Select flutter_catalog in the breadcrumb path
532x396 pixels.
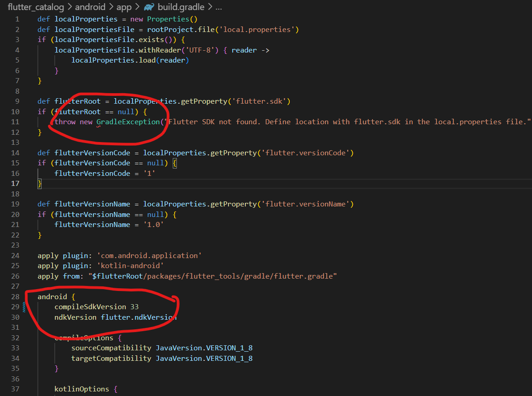36,7
